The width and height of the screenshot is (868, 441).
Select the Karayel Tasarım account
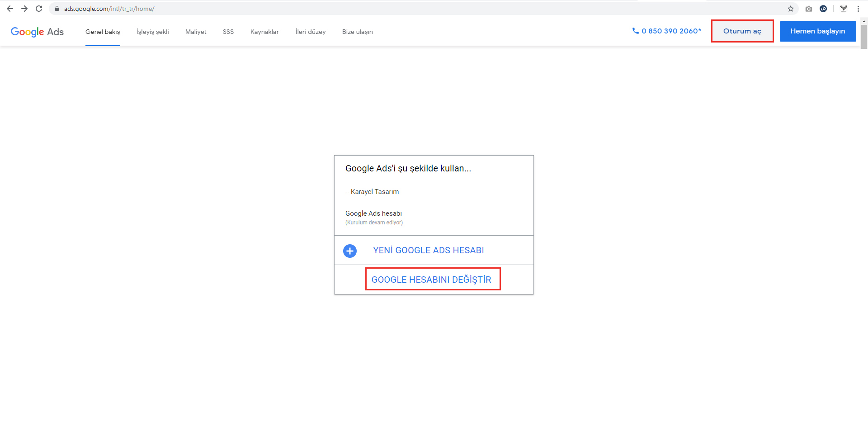(372, 192)
